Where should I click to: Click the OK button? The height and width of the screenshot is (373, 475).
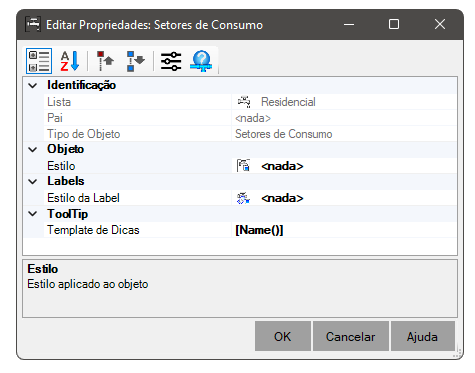[283, 336]
